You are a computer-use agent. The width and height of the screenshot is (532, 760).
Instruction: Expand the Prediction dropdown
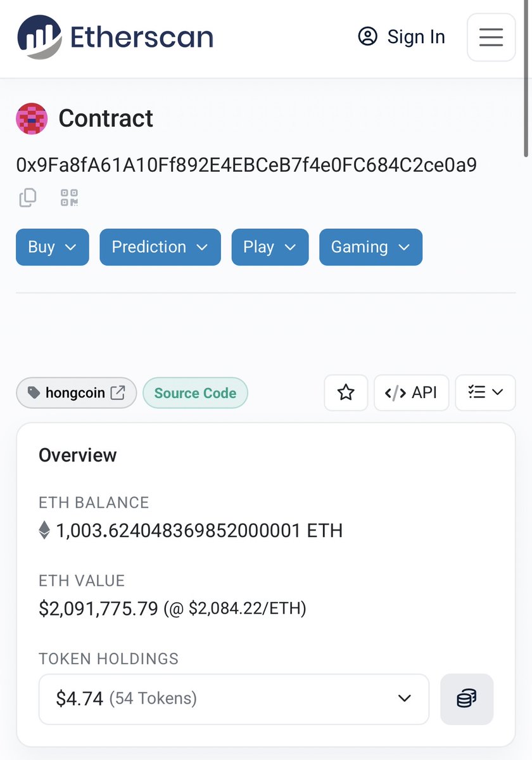point(160,247)
